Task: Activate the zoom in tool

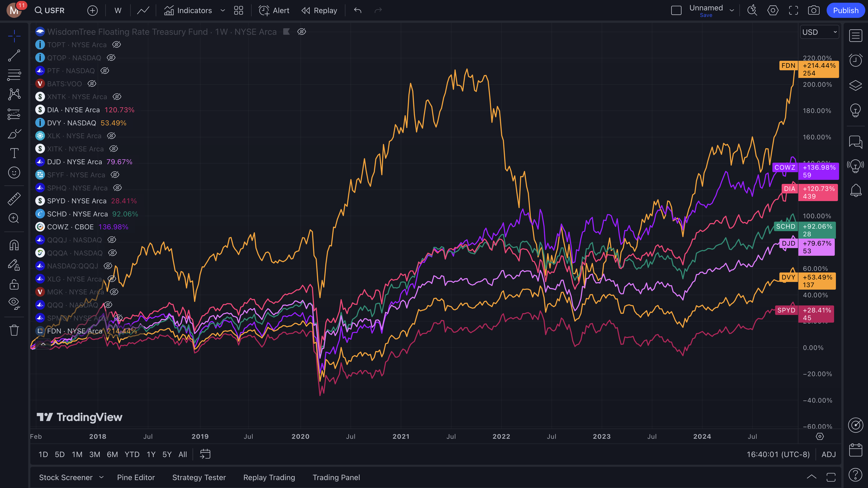Action: [x=14, y=218]
